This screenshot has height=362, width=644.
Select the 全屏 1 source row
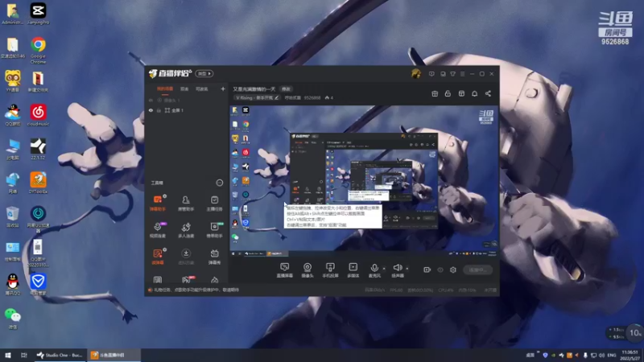click(187, 110)
